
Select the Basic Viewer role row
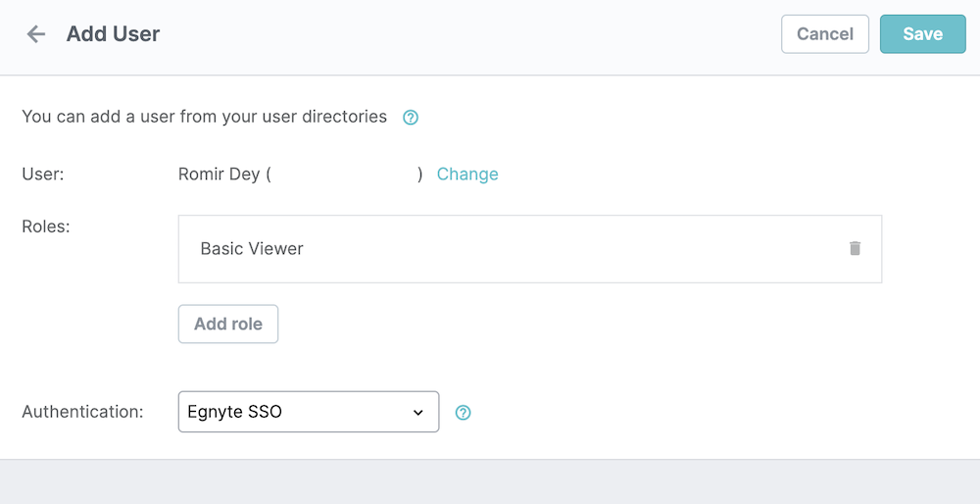[x=529, y=249]
